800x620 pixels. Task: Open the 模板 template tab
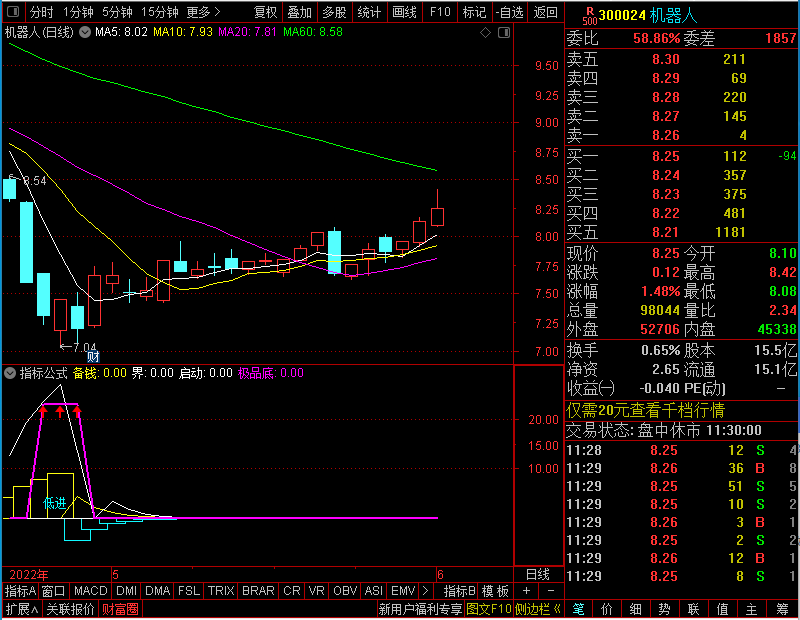(495, 591)
